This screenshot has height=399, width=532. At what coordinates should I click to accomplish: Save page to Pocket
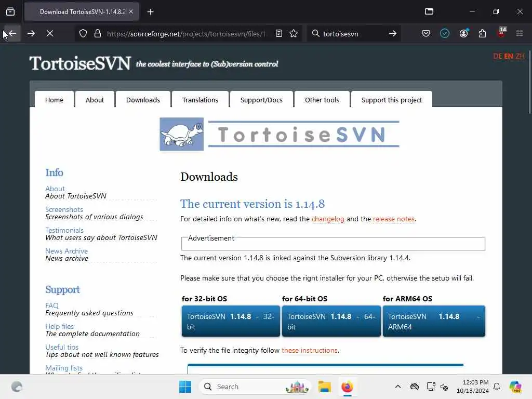(426, 34)
